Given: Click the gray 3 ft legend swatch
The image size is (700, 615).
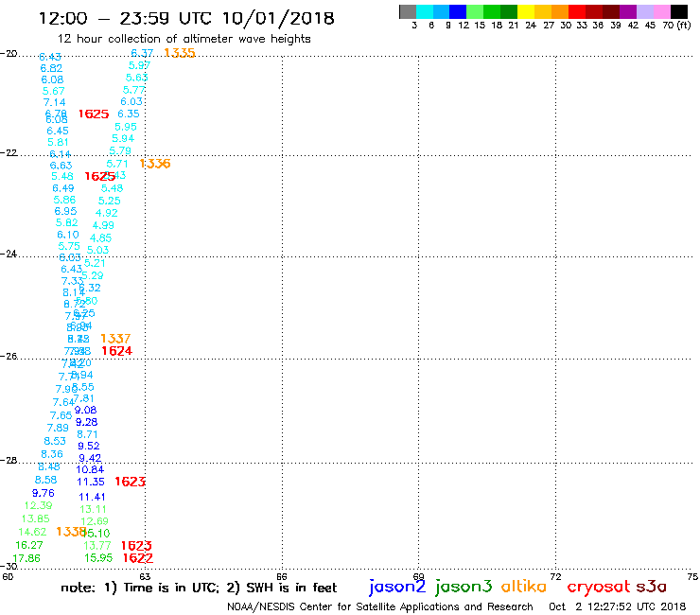Looking at the screenshot, I should [408, 11].
